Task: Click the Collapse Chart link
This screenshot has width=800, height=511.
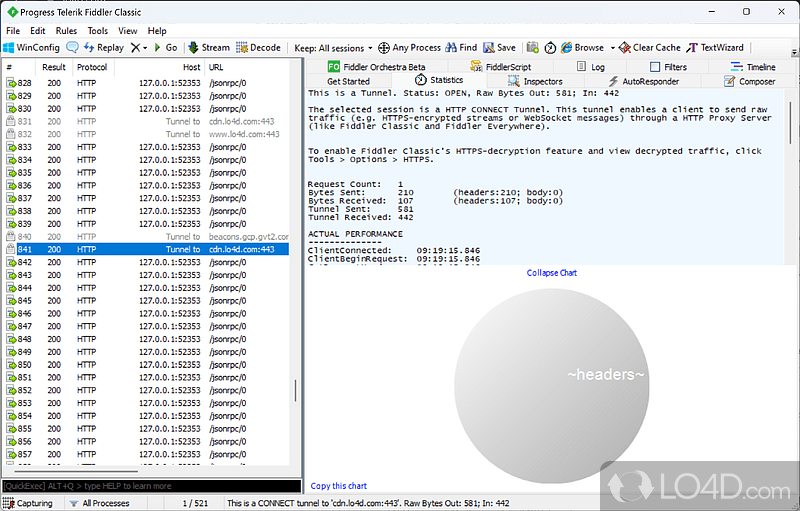Action: coord(552,273)
